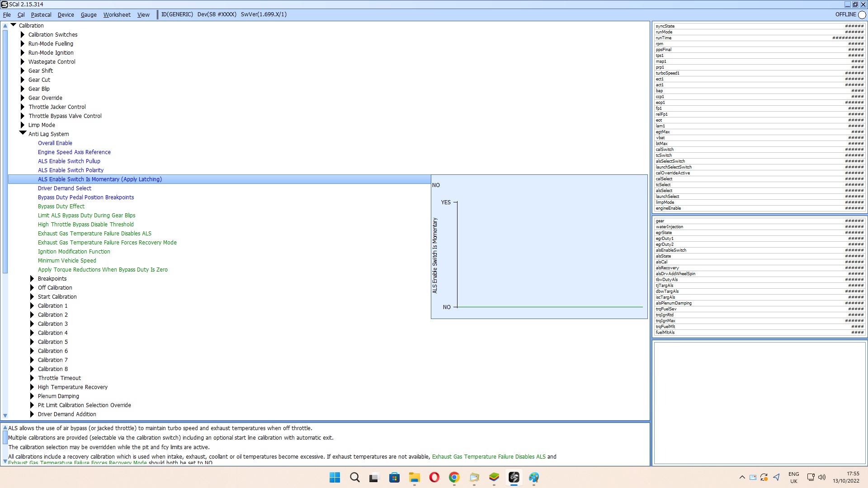Open Exhaust Gas Temperature Failure Disables ALS link

tap(489, 457)
